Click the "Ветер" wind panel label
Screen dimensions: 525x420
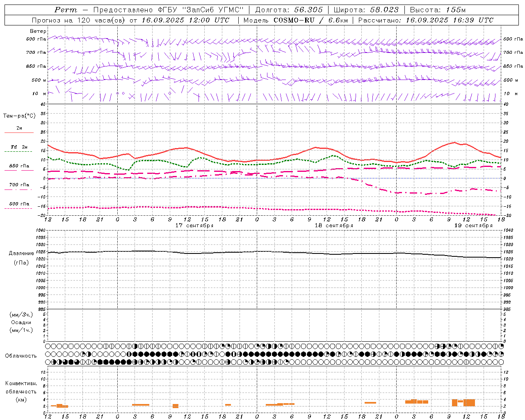[x=38, y=31]
